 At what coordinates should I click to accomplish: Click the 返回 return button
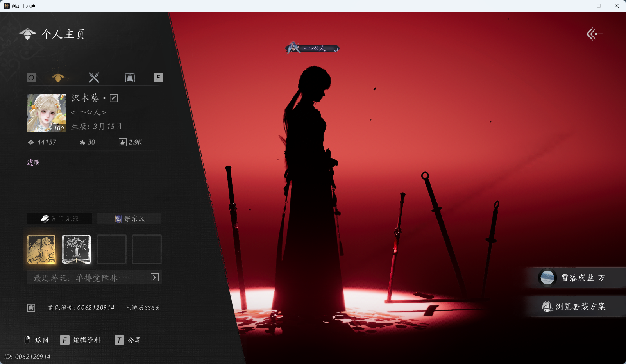click(37, 340)
